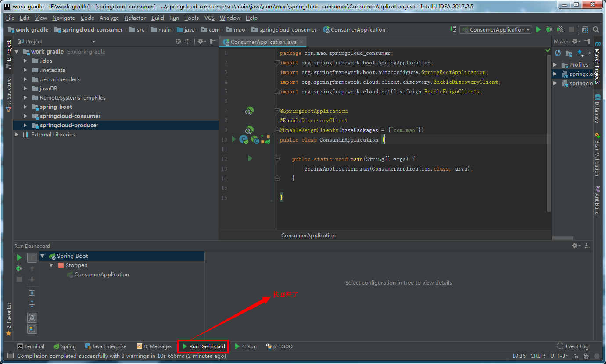
Task: Click the Debug bug icon in main toolbar
Action: tap(549, 29)
